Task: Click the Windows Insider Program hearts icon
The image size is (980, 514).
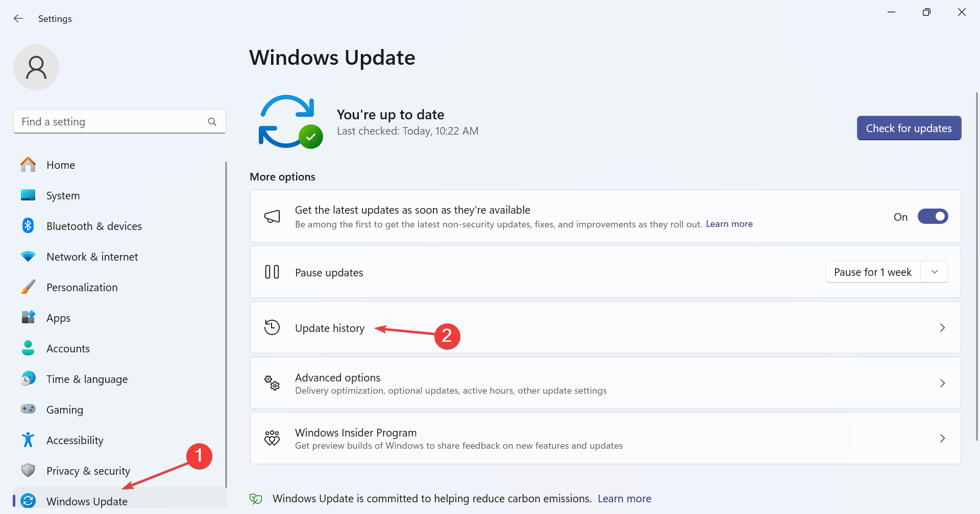Action: 272,438
